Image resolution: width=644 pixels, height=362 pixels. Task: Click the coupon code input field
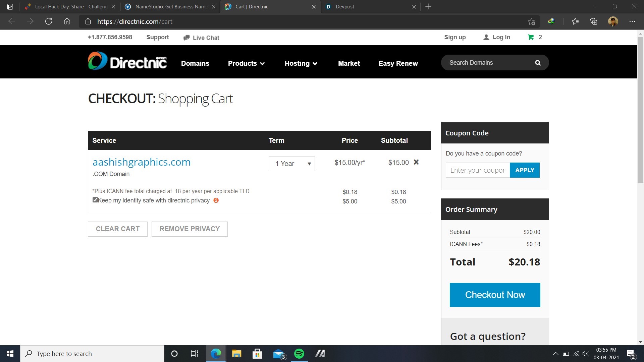[x=478, y=170]
